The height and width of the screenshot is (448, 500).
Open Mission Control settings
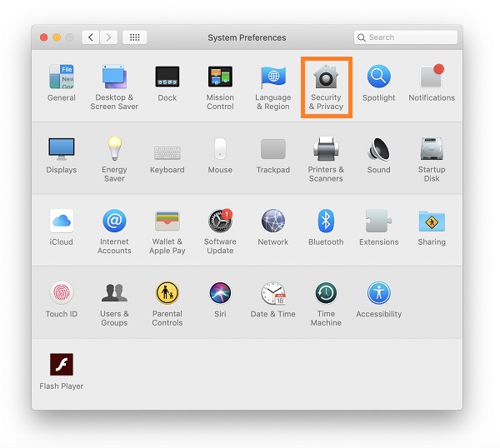tap(220, 78)
